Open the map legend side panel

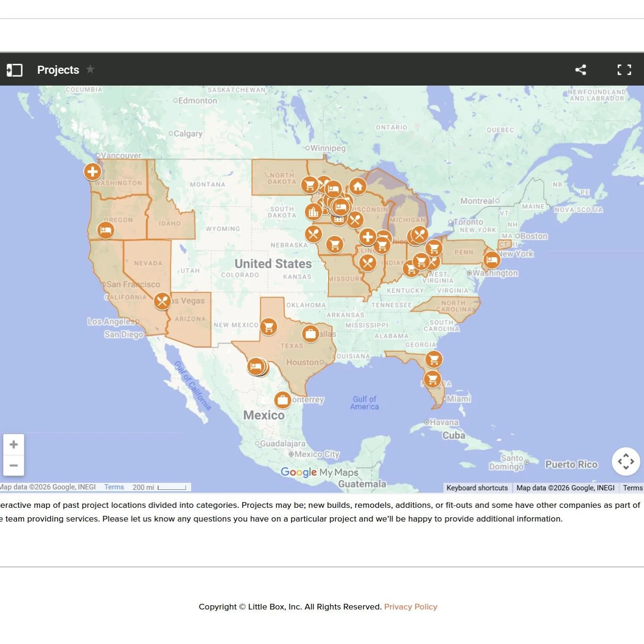[x=14, y=70]
